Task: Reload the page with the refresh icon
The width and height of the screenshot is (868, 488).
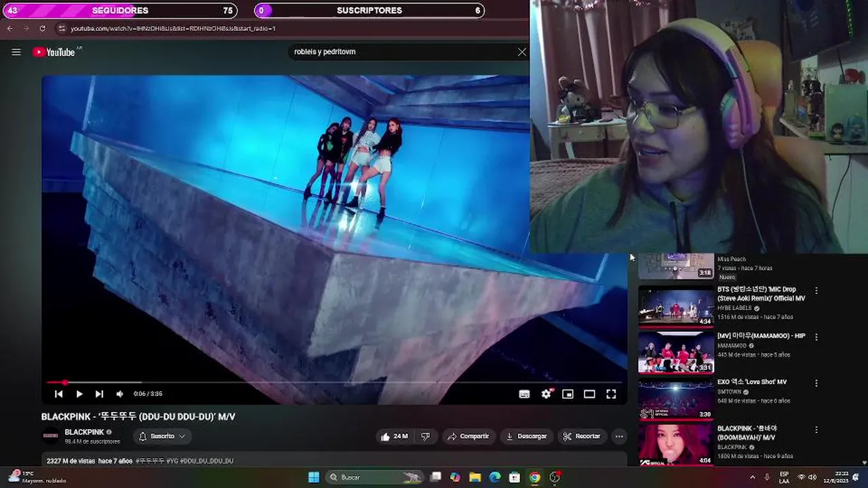Action: 42,28
